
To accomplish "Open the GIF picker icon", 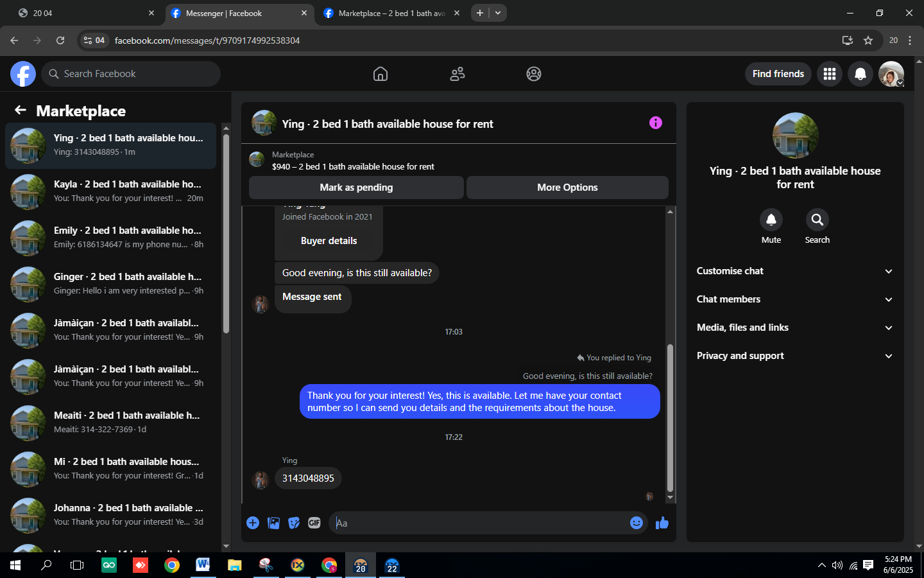I will pos(314,523).
